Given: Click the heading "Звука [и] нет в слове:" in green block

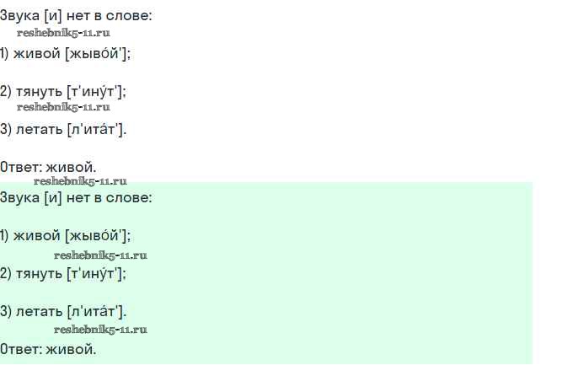Looking at the screenshot, I should (76, 197).
